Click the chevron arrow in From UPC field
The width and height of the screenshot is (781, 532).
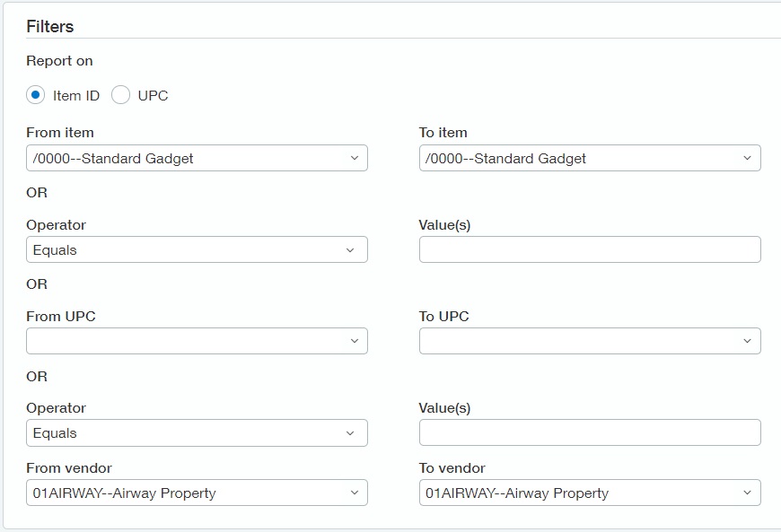coord(354,341)
